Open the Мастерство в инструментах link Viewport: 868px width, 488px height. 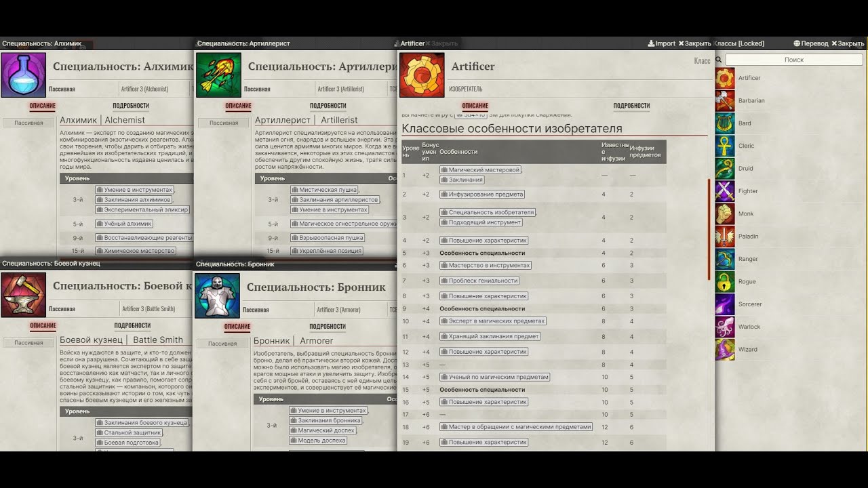pos(486,266)
